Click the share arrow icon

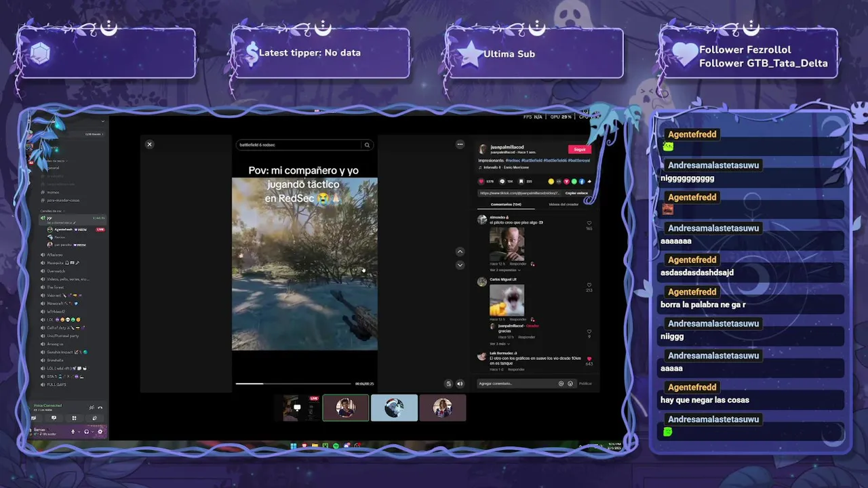pos(589,182)
